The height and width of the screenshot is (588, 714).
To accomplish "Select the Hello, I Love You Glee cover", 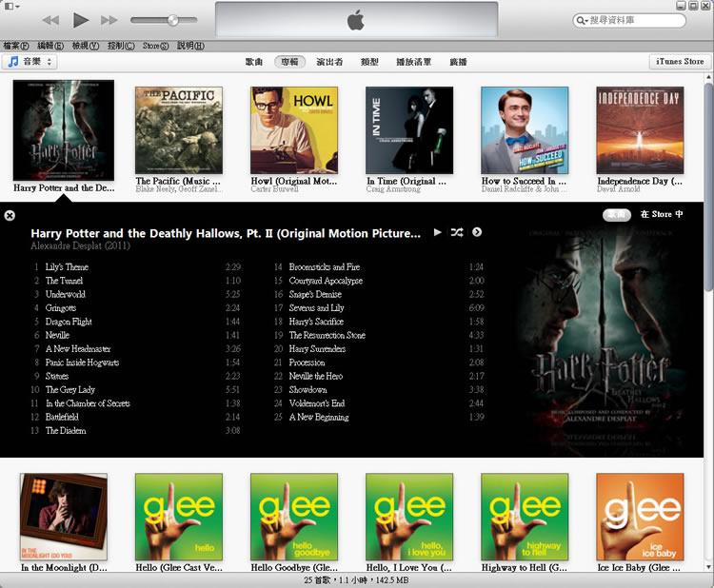I will pyautogui.click(x=409, y=517).
